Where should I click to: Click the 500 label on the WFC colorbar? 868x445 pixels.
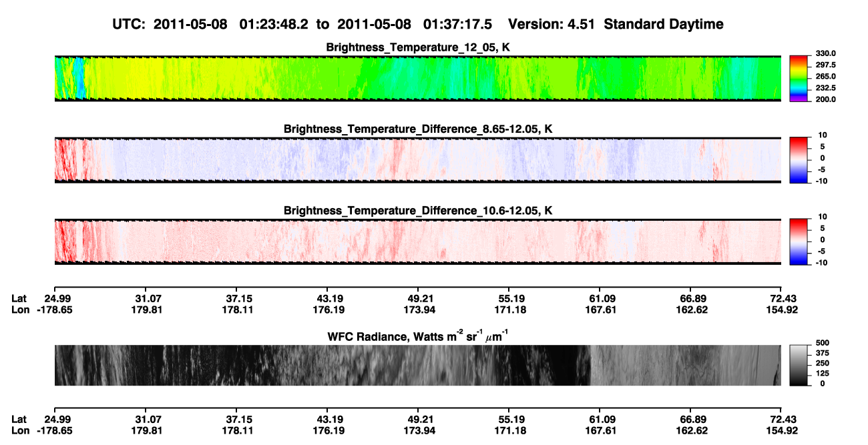[x=822, y=344]
